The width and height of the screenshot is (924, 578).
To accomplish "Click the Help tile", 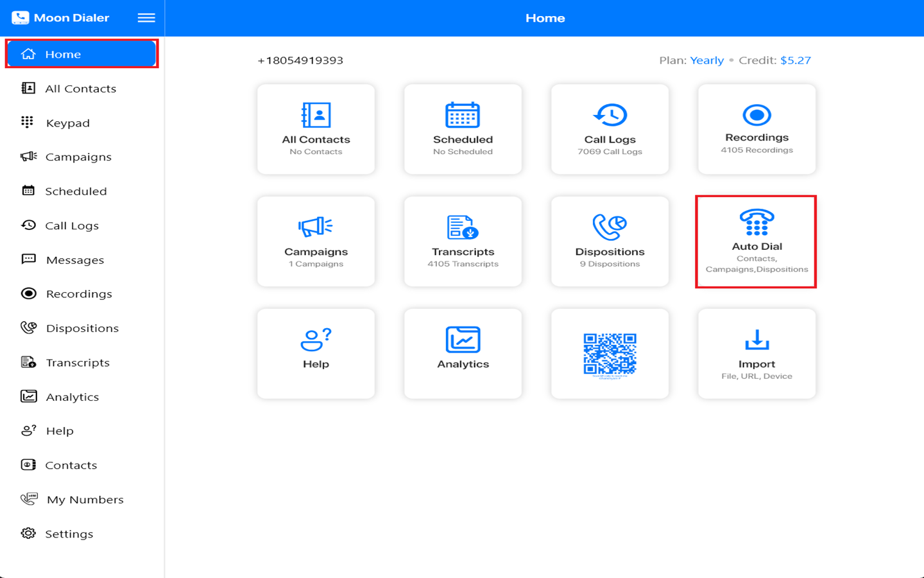I will (316, 354).
